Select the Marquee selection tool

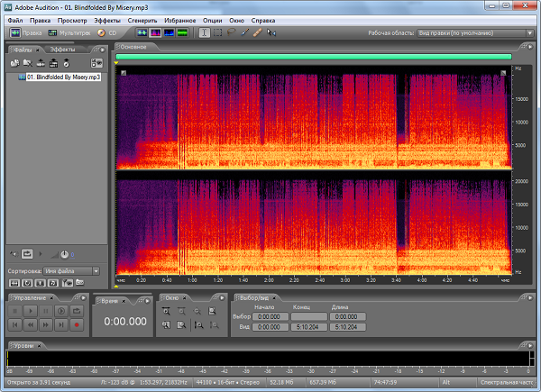click(x=217, y=32)
